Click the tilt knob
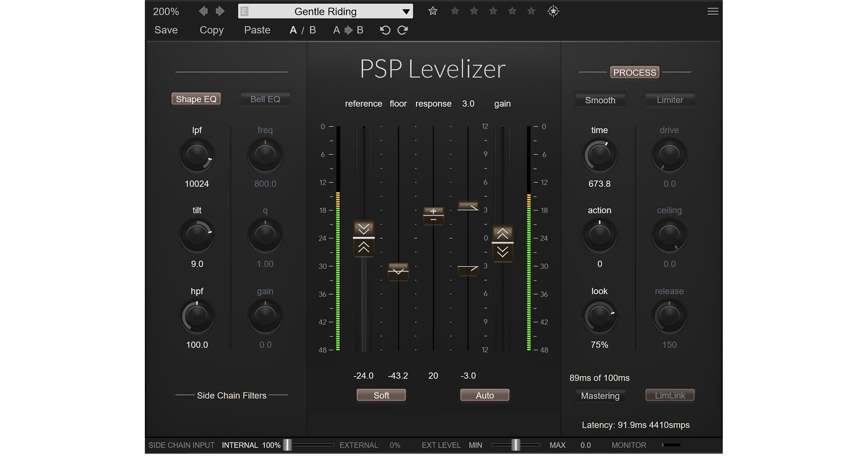868x456 pixels. coord(197,235)
